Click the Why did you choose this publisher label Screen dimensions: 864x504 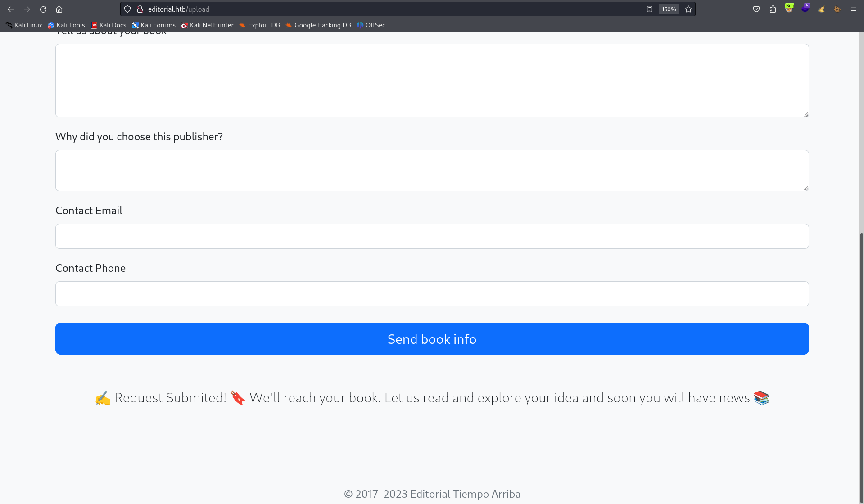[139, 137]
